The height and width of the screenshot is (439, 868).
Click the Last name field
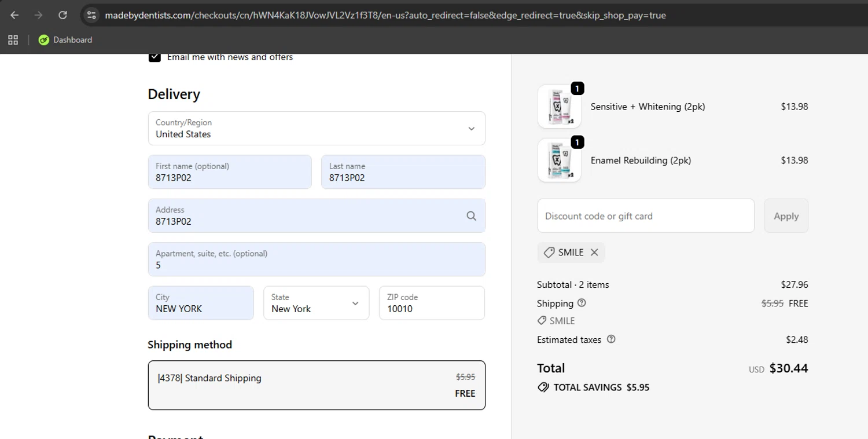(x=403, y=172)
